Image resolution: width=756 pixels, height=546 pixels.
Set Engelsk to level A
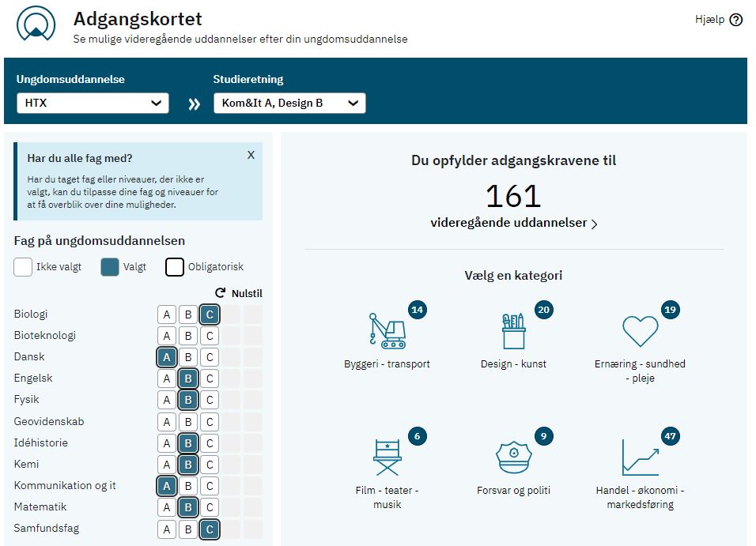pyautogui.click(x=166, y=378)
